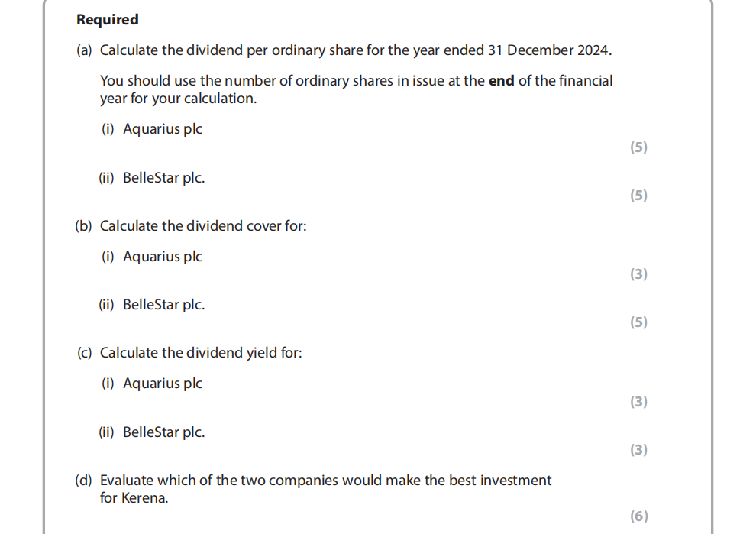Screen dimensions: 756x534
Task: Click the "Calculate the dividend yield for:" line
Action: click(x=201, y=353)
